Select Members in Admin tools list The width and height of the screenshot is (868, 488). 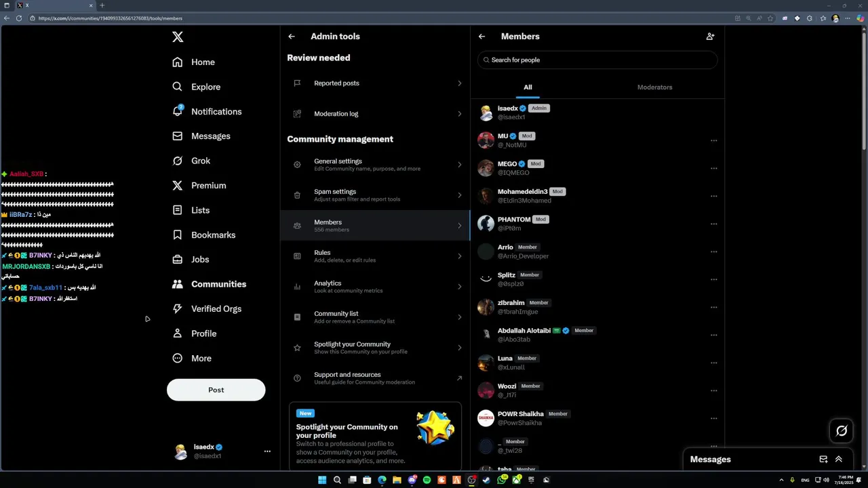pyautogui.click(x=375, y=226)
